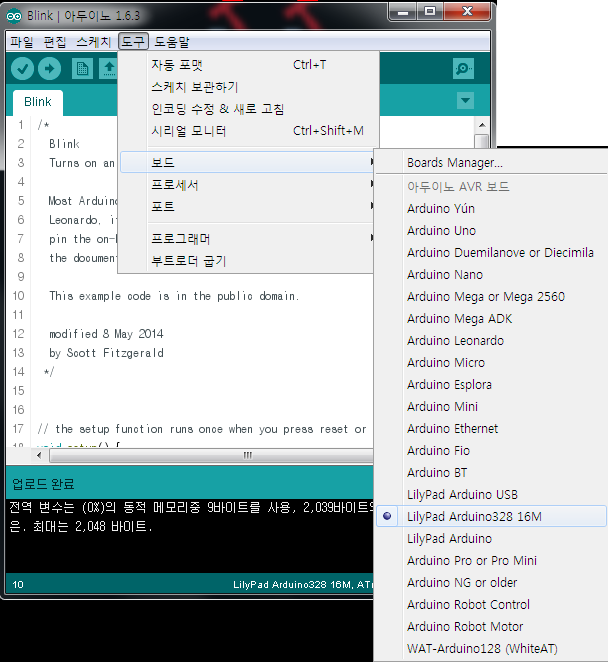Select Arduino Mega ADK board

tap(491, 318)
